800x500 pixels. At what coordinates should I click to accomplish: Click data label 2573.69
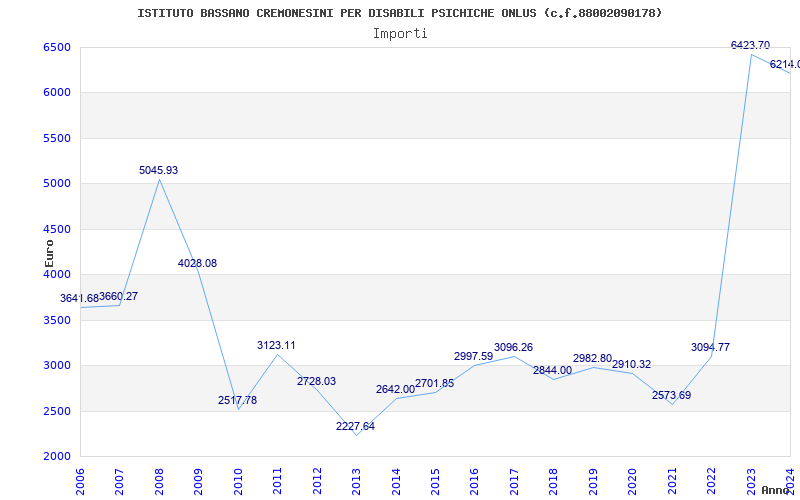[671, 395]
